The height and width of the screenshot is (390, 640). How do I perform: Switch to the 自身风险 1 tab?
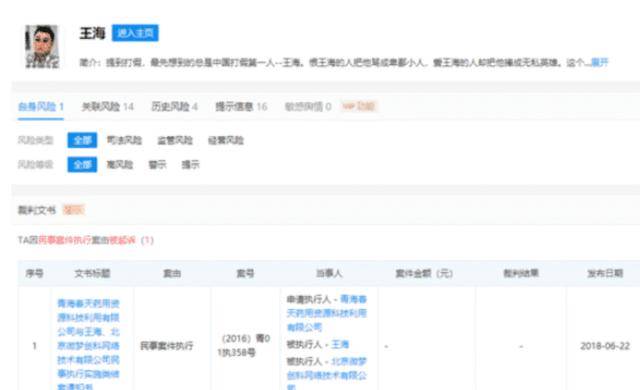point(41,107)
